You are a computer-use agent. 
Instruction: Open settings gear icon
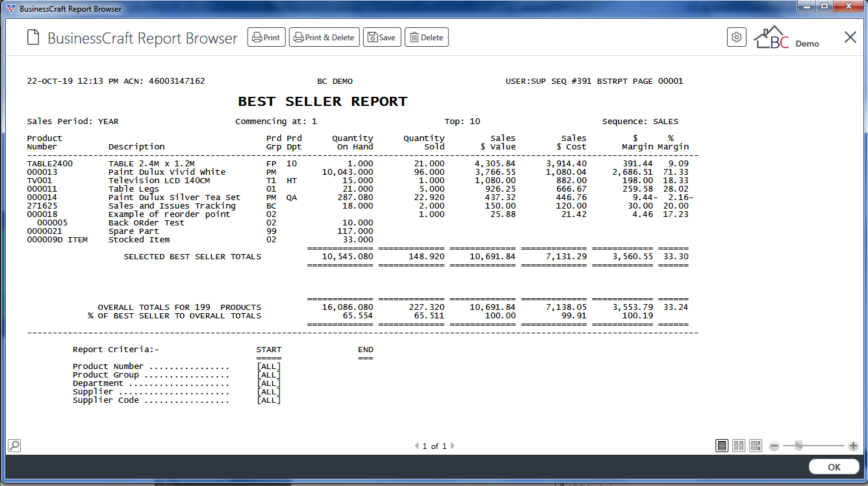[x=736, y=37]
